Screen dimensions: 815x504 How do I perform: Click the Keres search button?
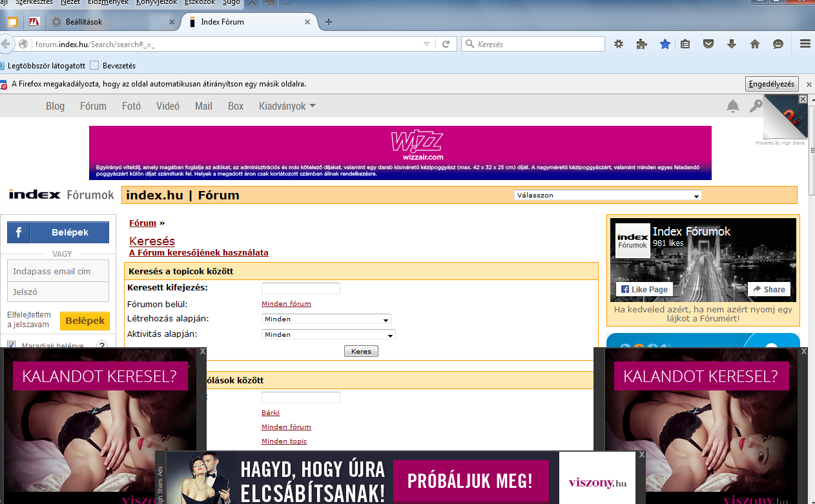click(362, 351)
